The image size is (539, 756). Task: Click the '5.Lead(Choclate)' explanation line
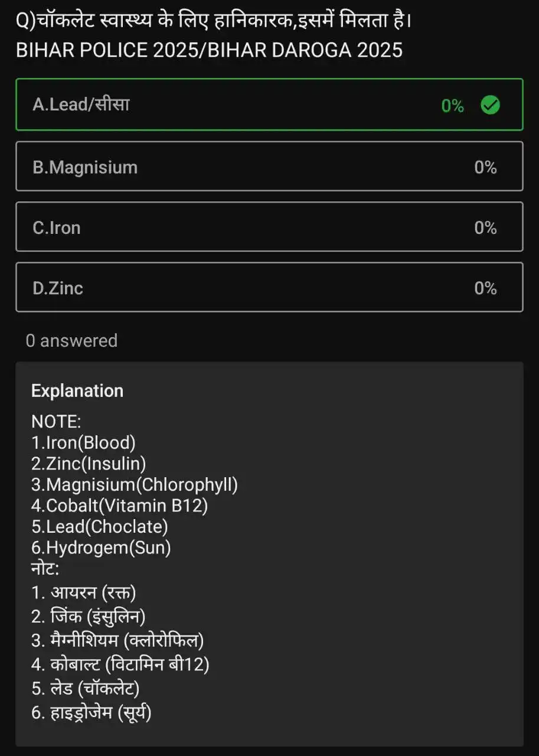pos(100,526)
